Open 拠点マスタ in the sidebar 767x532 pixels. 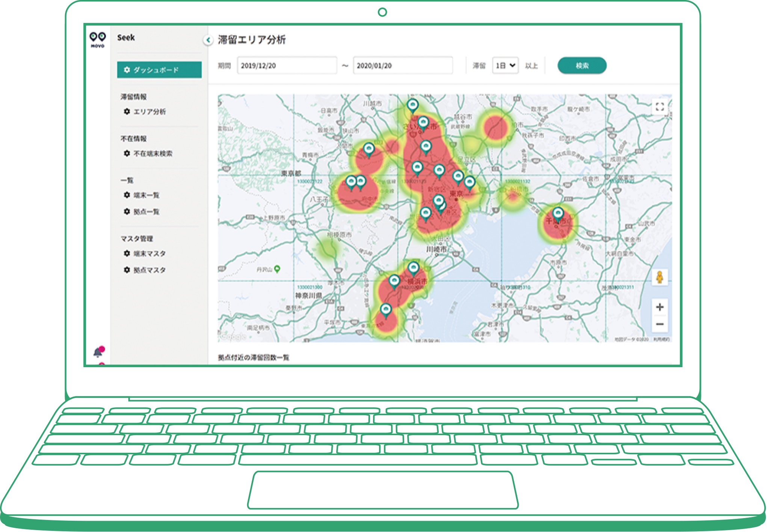click(149, 270)
